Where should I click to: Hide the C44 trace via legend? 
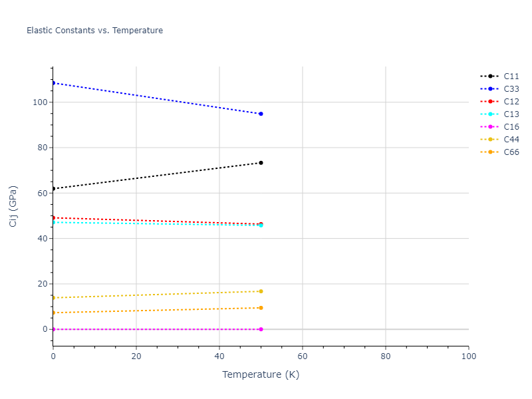click(511, 140)
